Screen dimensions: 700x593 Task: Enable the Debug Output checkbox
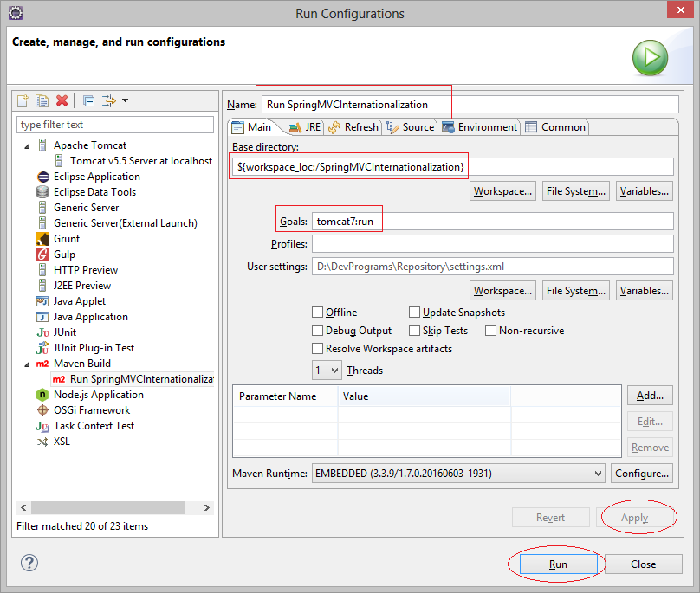pos(317,330)
